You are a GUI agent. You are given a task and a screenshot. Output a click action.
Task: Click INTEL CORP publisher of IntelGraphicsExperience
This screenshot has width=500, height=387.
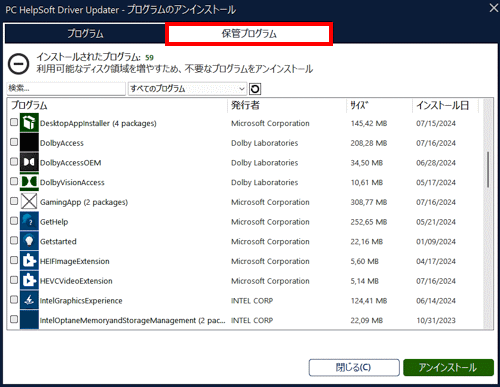252,301
